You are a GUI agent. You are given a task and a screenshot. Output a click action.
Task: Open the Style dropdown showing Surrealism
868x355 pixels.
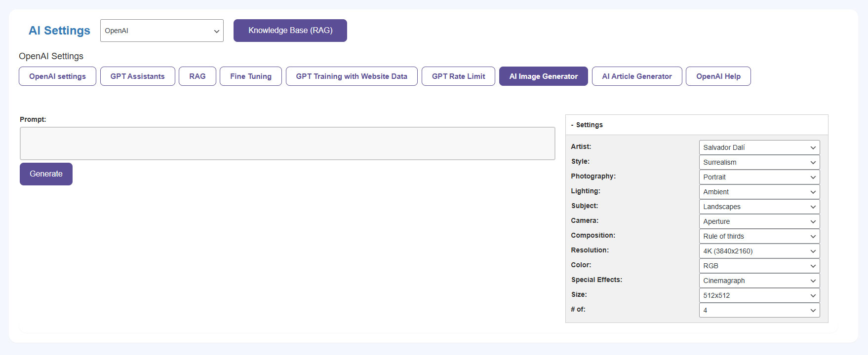coord(759,162)
